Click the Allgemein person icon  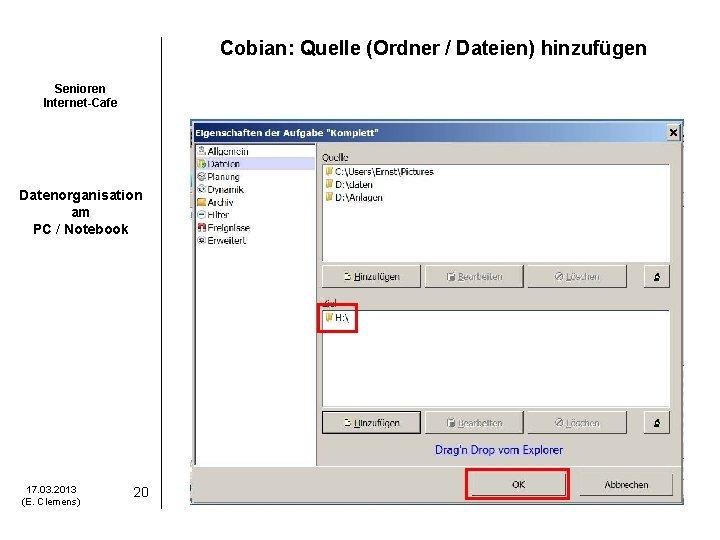[x=201, y=151]
